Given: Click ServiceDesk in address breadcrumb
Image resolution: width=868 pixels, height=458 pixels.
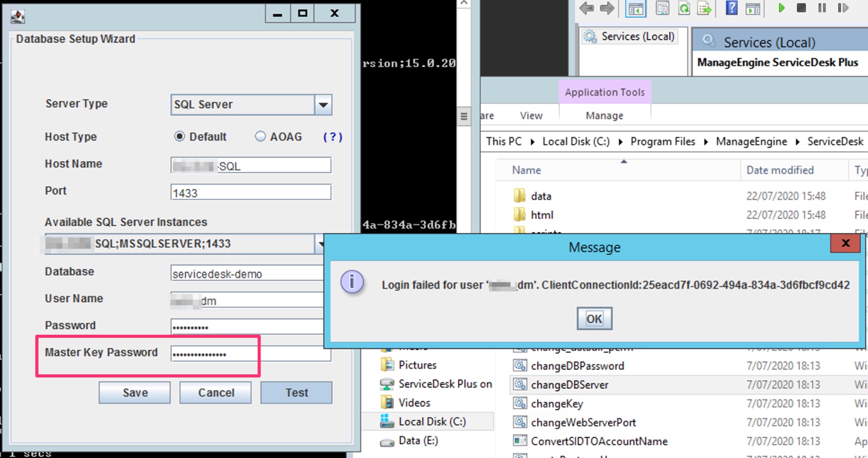Looking at the screenshot, I should [x=835, y=141].
